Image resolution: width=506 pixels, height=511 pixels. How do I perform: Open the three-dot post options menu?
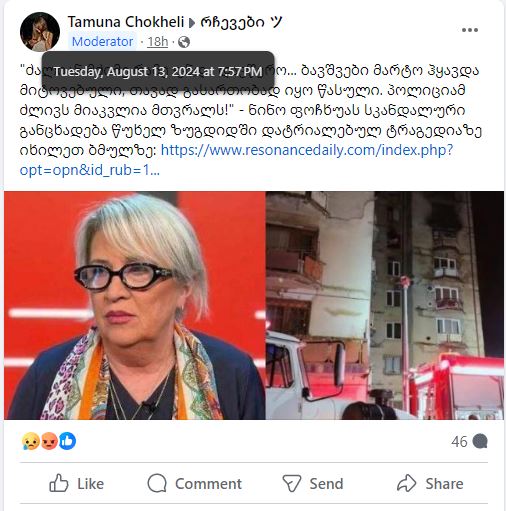pyautogui.click(x=470, y=30)
